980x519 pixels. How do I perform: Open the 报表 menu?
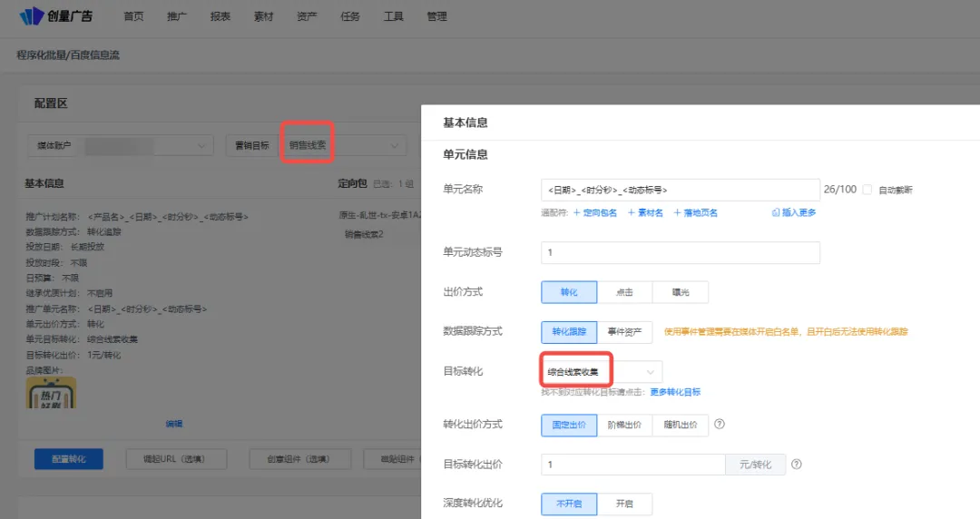tap(220, 17)
